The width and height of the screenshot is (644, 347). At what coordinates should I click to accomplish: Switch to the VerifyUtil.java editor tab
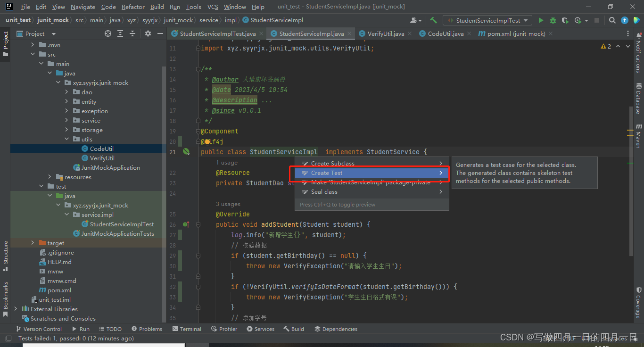point(384,33)
